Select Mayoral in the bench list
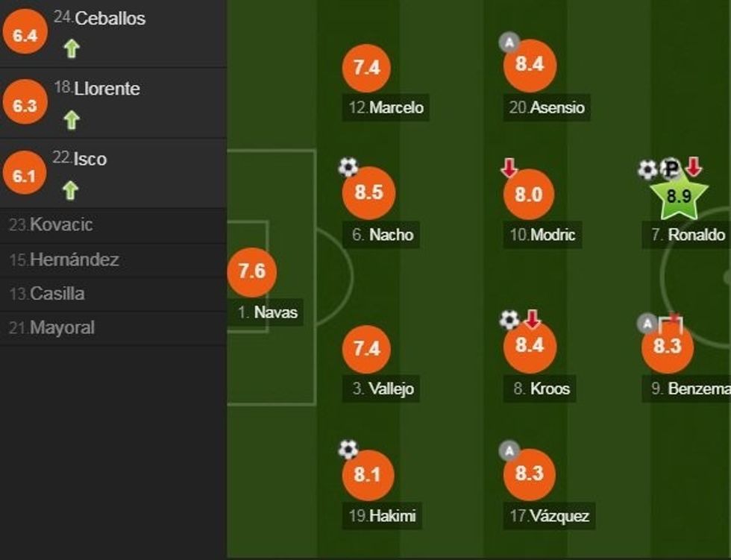 click(x=52, y=327)
